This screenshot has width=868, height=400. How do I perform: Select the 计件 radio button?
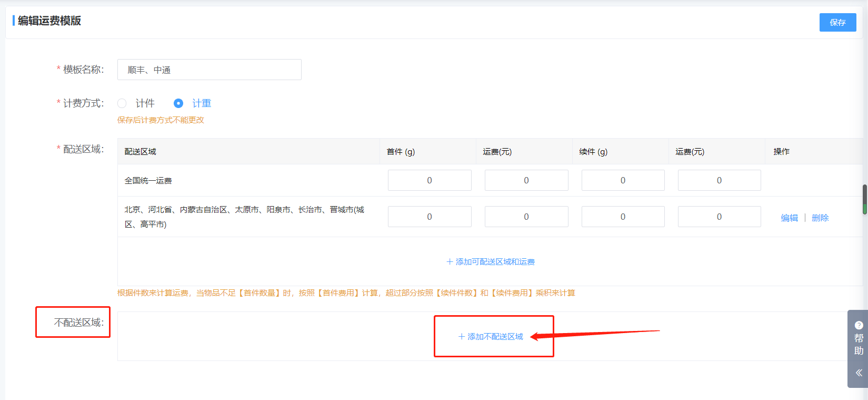click(x=122, y=103)
